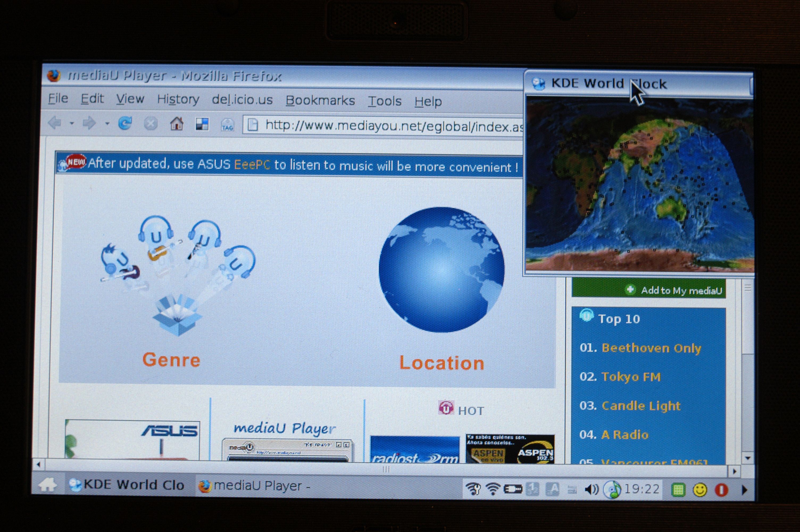Click the green grid tray icon
This screenshot has width=800, height=532.
pyautogui.click(x=678, y=490)
